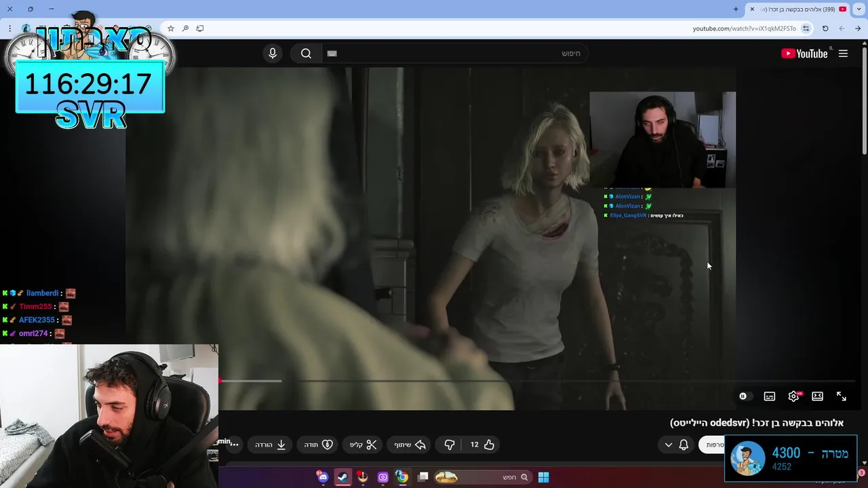This screenshot has height=488, width=868.
Task: Enter fullscreen in the video player
Action: coord(842,396)
